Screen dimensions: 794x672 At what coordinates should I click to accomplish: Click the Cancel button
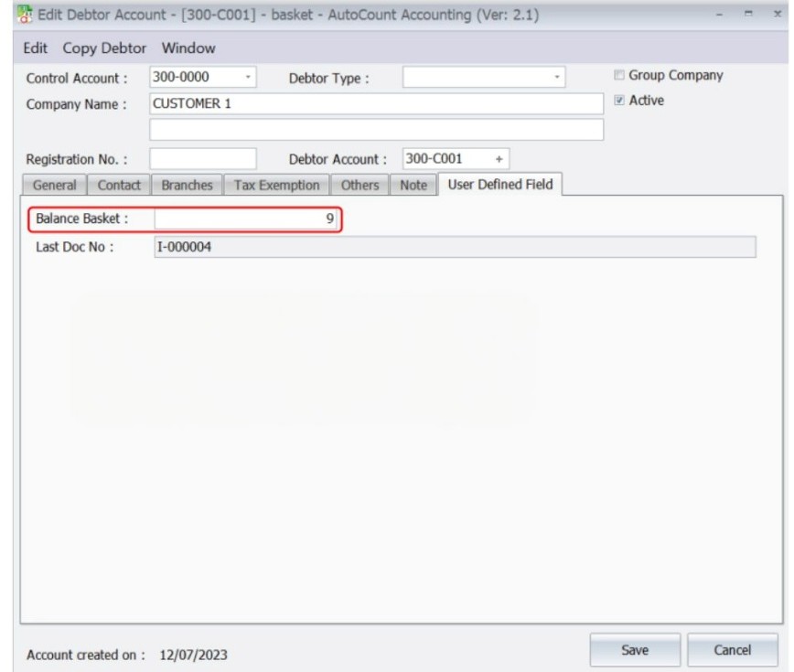[732, 650]
